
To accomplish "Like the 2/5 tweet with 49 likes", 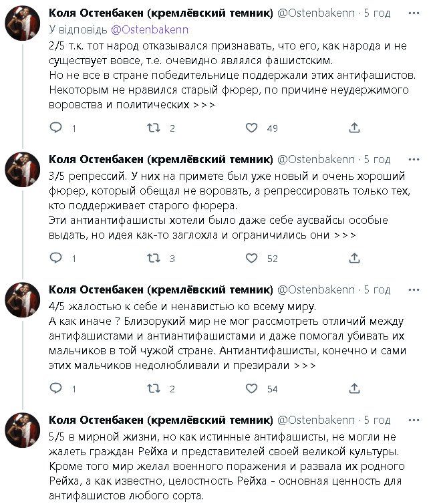I will (x=252, y=128).
